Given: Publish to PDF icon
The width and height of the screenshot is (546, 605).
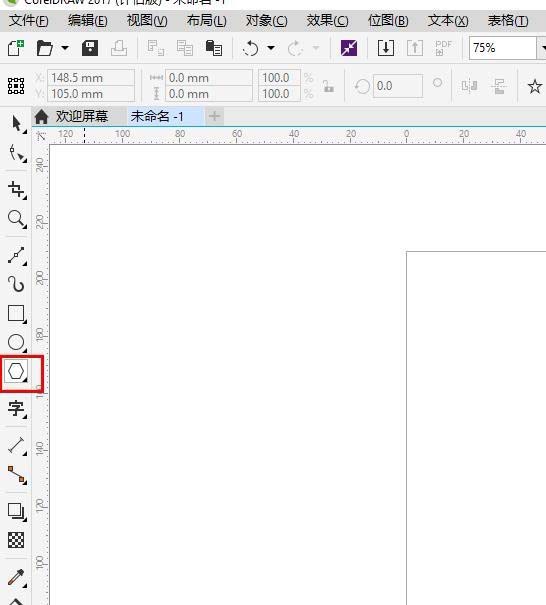Looking at the screenshot, I should (x=443, y=48).
